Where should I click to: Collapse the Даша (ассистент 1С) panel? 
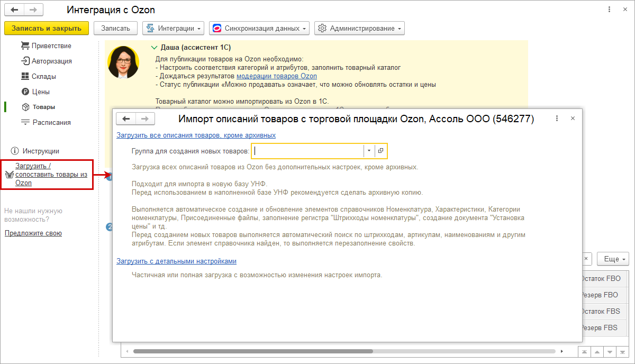[154, 47]
